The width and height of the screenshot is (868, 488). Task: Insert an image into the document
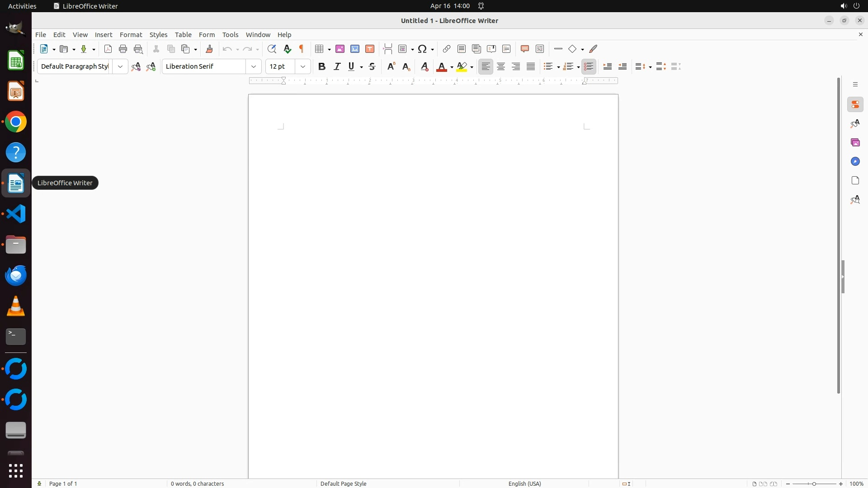pyautogui.click(x=340, y=49)
